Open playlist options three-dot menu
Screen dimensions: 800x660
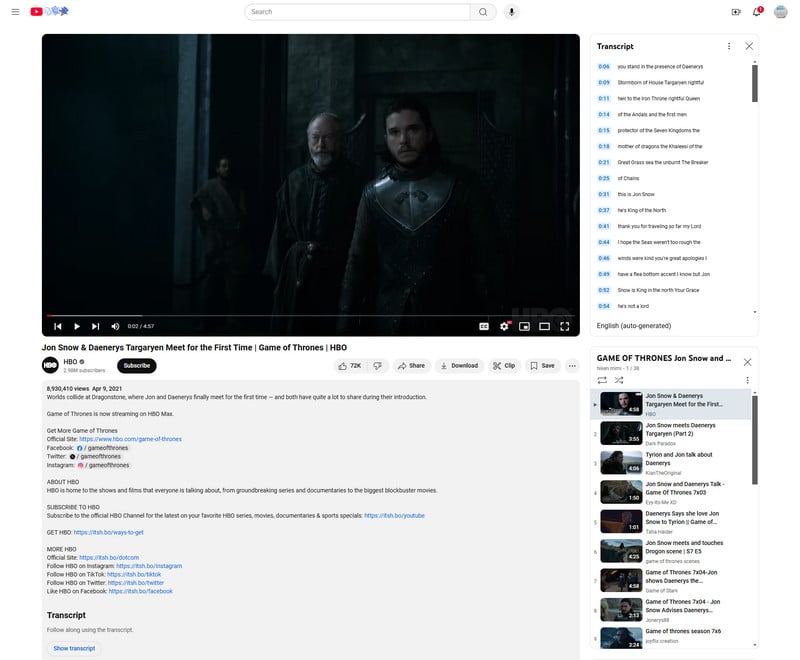tap(747, 380)
